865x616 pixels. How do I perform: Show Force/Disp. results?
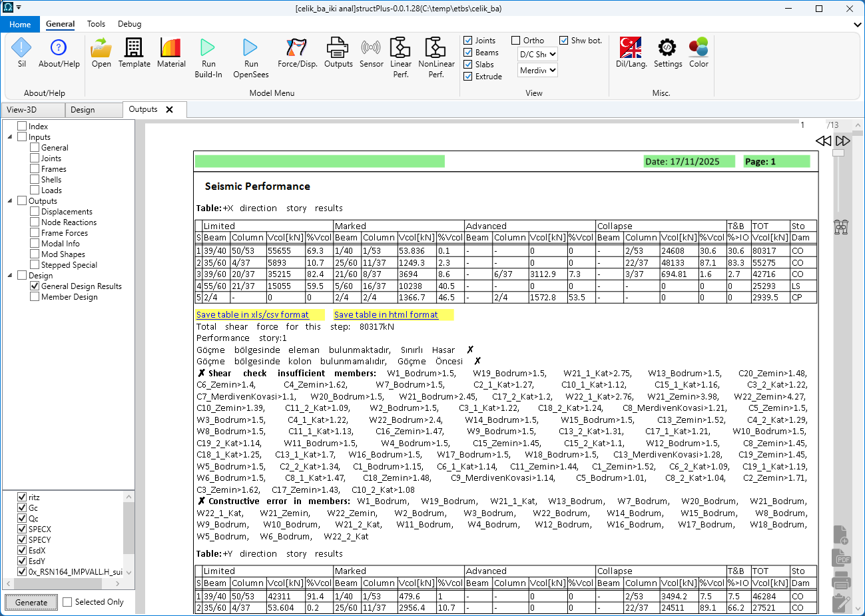point(297,48)
